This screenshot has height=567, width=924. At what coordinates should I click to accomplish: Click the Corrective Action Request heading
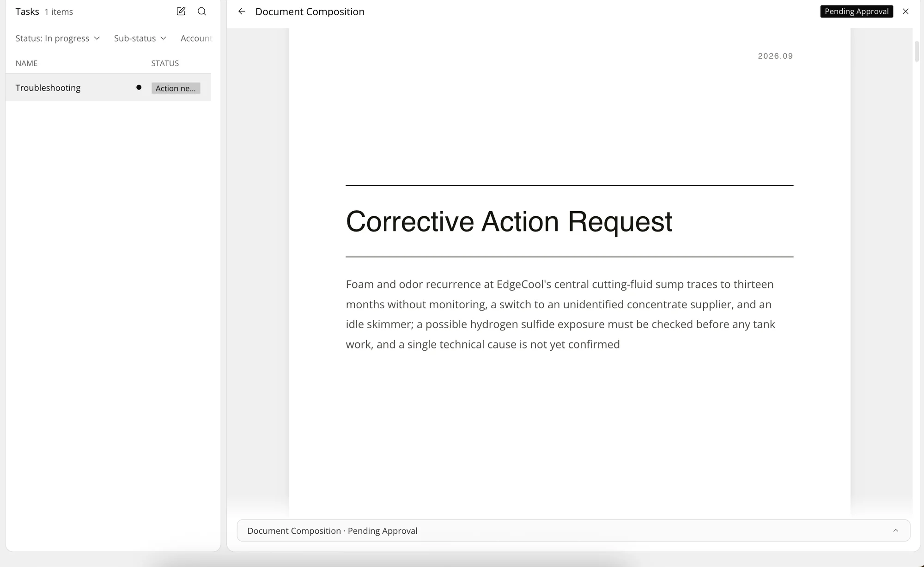509,221
